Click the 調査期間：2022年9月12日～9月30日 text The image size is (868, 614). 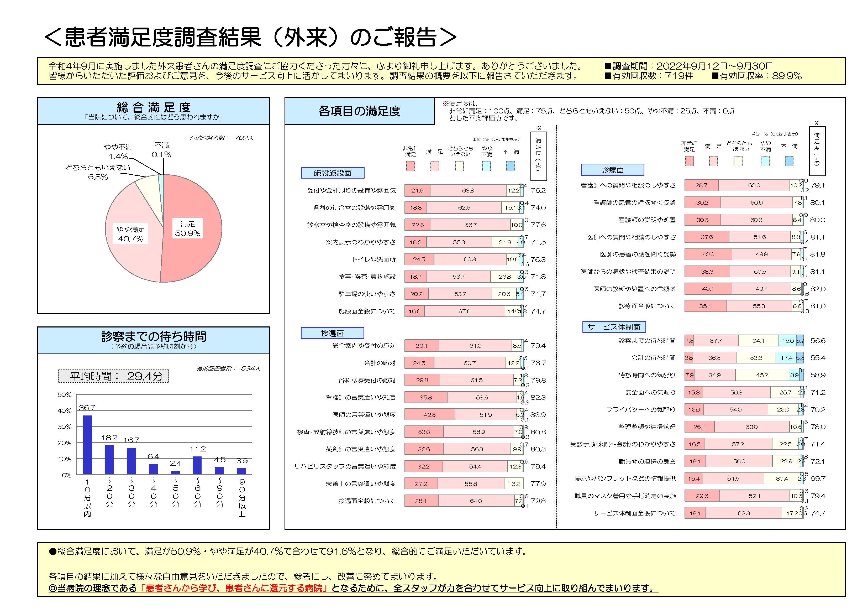[689, 66]
